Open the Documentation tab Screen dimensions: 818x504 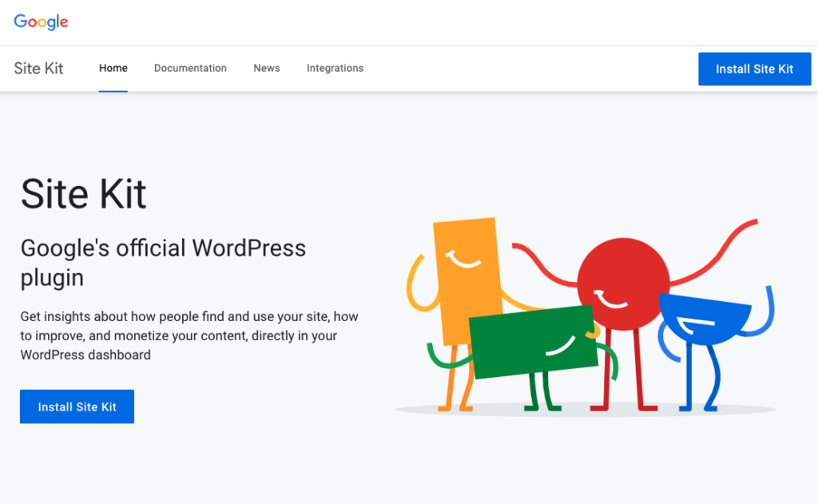pos(190,69)
